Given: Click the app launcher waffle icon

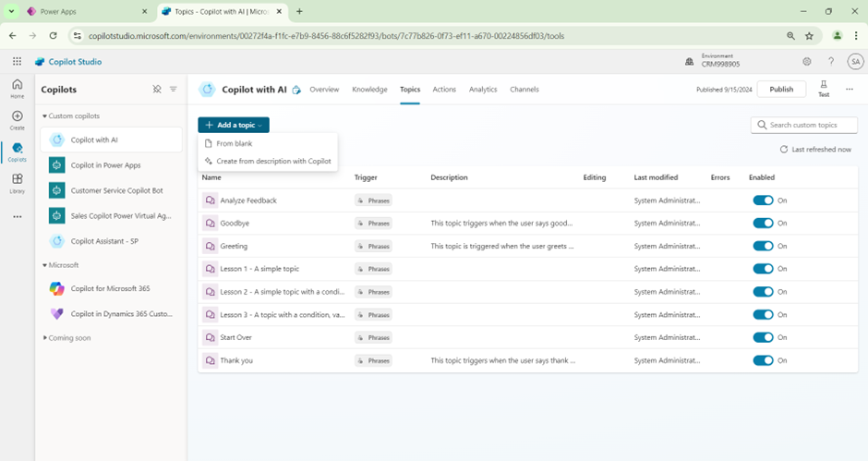Looking at the screenshot, I should 17,62.
